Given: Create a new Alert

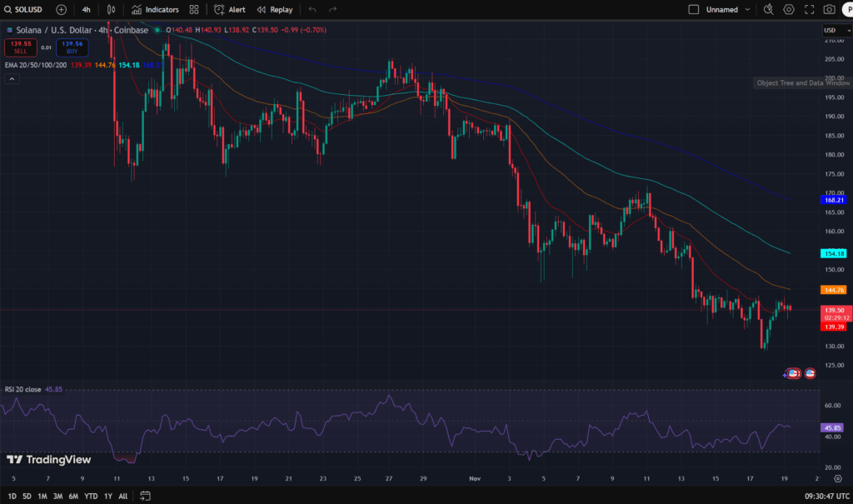Looking at the screenshot, I should coord(230,10).
